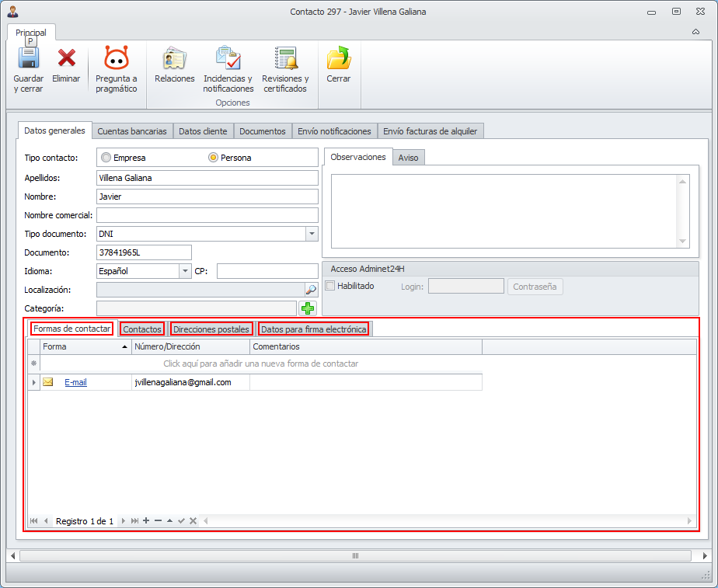Open Revisiones y certificados
718x588 pixels.
[285, 59]
